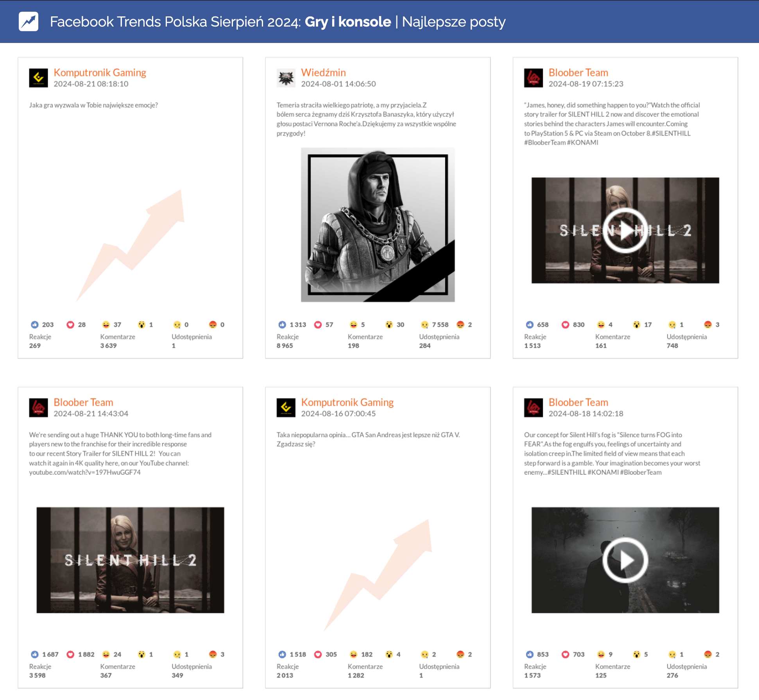Click timestamp 2024-08-01 14:06:50
759x700 pixels.
tap(338, 84)
